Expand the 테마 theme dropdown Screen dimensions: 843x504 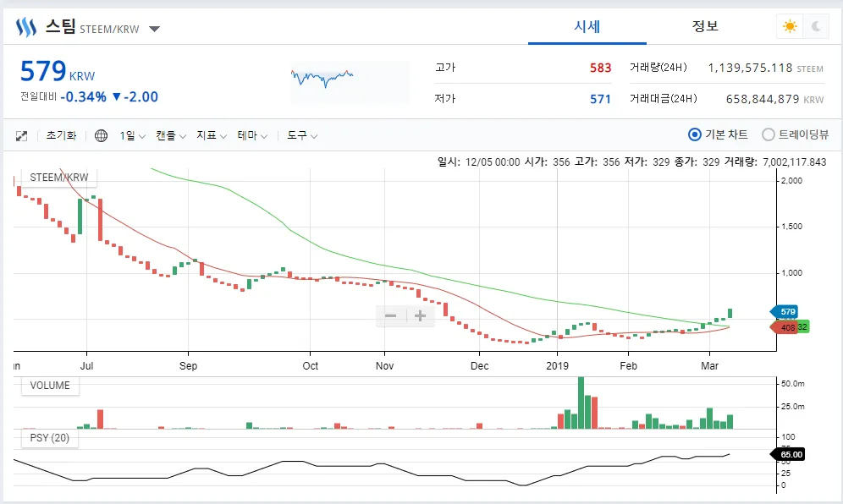(x=252, y=135)
